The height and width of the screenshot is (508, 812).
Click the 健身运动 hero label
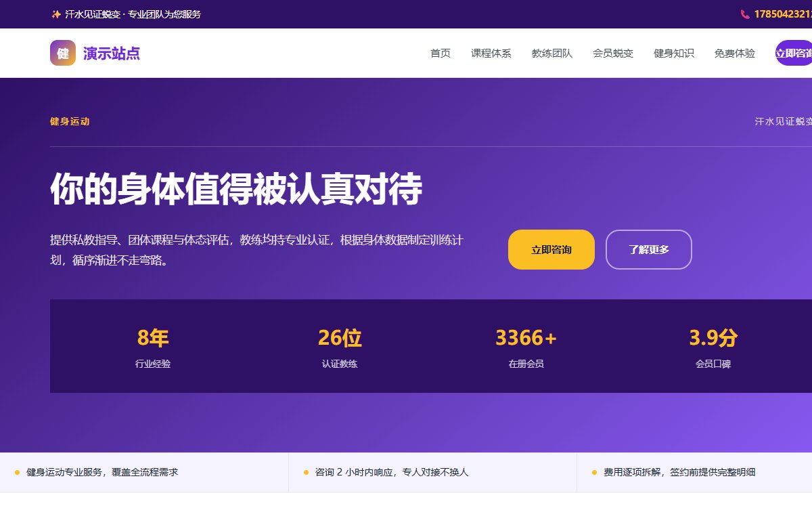click(x=70, y=121)
